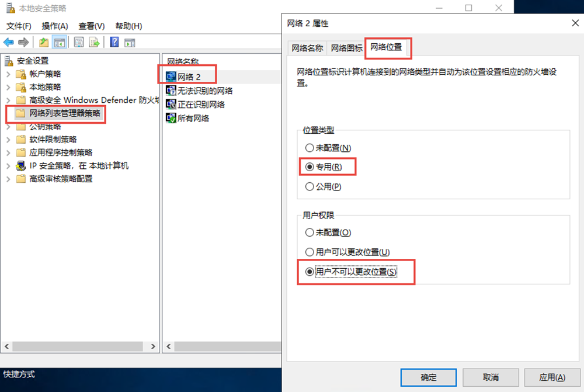Switch to the 网络图标 tab
Image resolution: width=584 pixels, height=392 pixels.
coord(346,48)
